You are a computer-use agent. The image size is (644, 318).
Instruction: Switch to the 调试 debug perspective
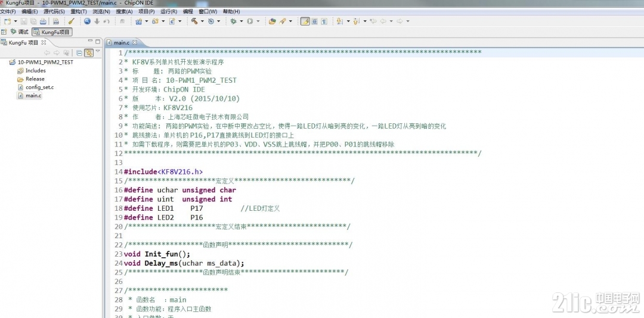tap(19, 32)
